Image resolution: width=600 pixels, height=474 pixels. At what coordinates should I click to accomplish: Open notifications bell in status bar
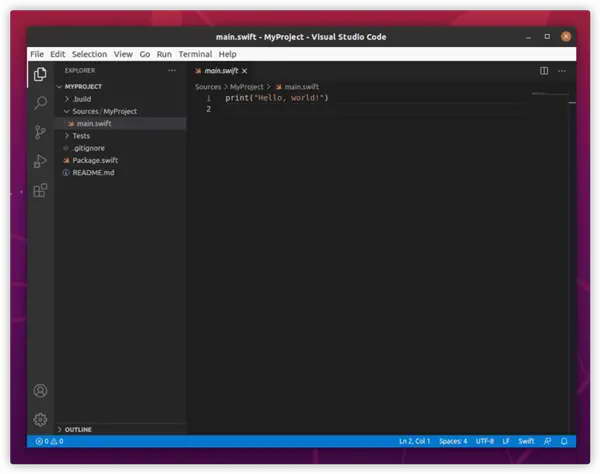[564, 441]
